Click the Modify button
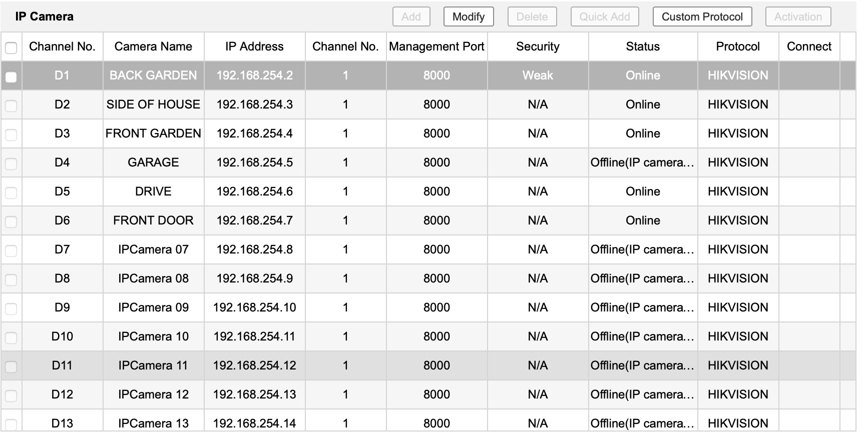 (468, 16)
